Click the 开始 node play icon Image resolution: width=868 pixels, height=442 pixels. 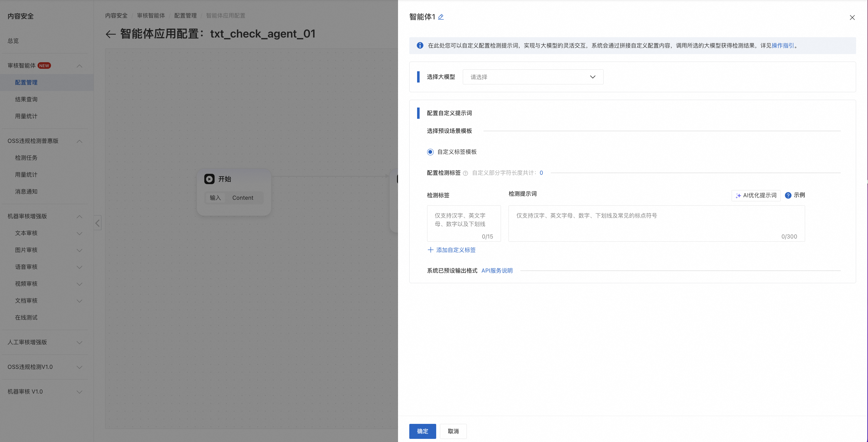[209, 179]
